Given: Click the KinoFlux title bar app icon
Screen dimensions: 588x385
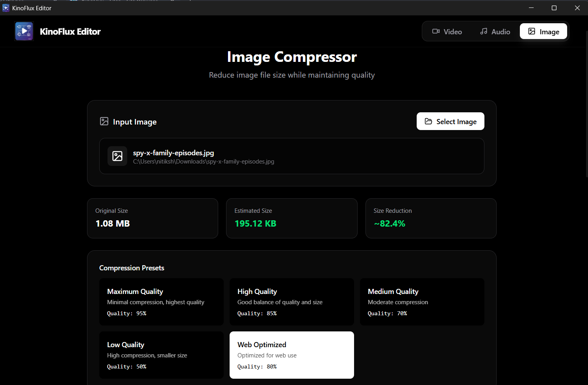Looking at the screenshot, I should tap(6, 8).
